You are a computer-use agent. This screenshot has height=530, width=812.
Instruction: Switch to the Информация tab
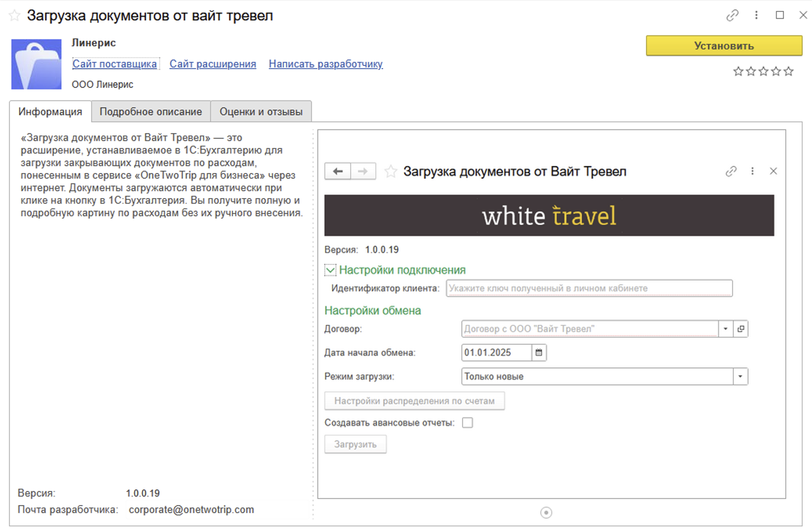click(x=50, y=112)
